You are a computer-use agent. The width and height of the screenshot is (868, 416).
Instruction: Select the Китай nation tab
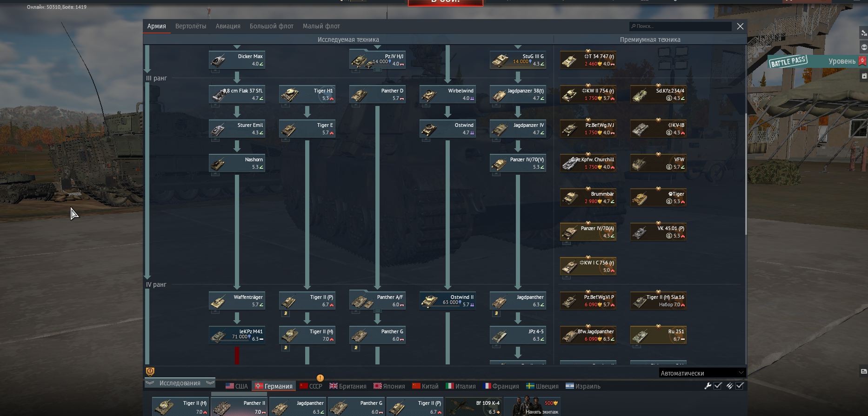tap(426, 386)
